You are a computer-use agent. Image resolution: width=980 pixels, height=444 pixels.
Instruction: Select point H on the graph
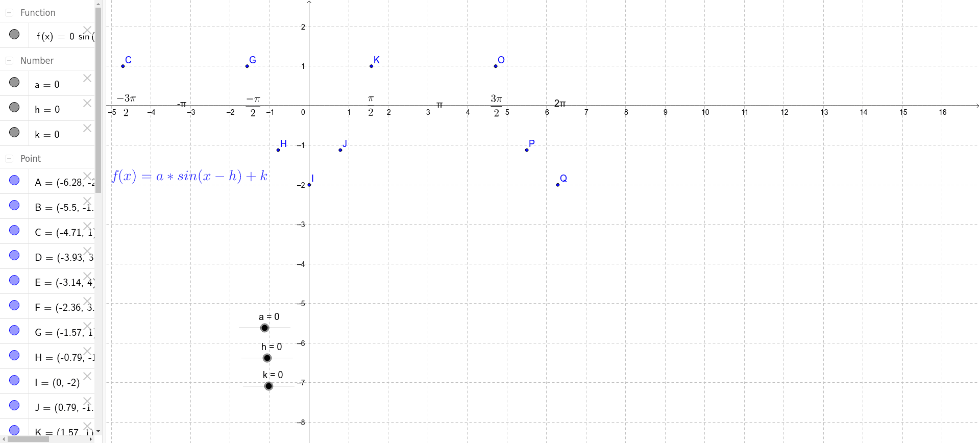tap(278, 150)
